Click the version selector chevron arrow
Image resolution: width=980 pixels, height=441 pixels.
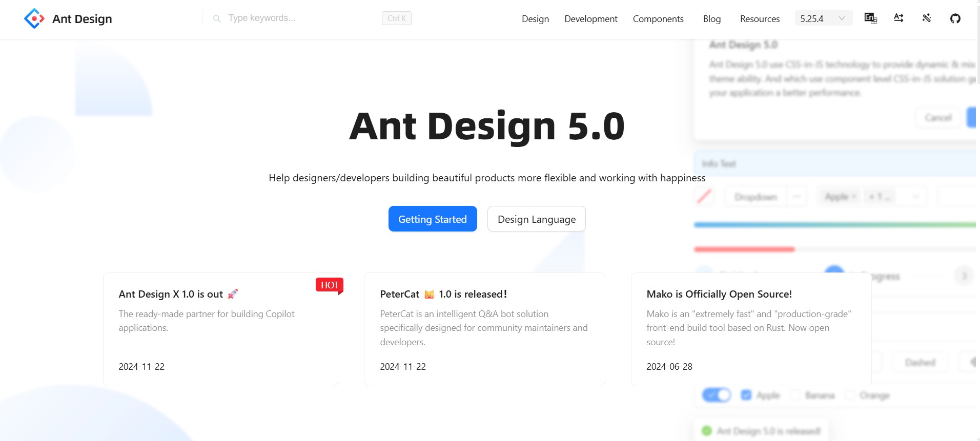842,18
